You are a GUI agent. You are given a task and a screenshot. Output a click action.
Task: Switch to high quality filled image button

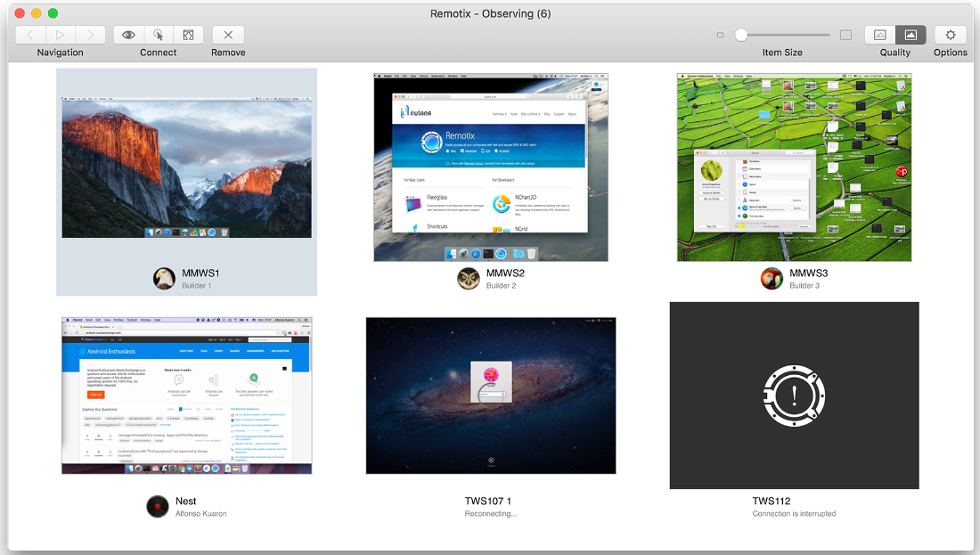(x=911, y=35)
